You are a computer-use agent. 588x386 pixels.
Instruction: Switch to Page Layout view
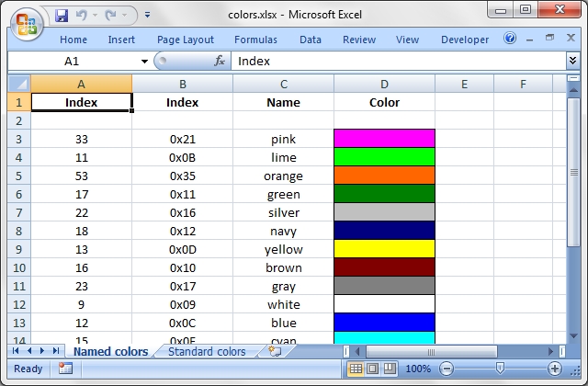[372, 369]
